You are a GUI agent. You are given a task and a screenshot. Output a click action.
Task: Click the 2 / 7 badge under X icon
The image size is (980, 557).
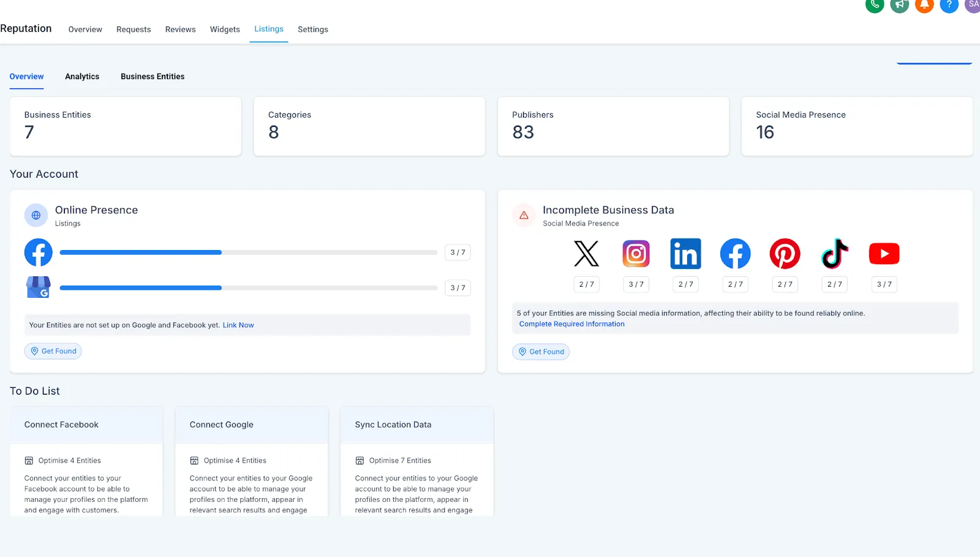(586, 284)
